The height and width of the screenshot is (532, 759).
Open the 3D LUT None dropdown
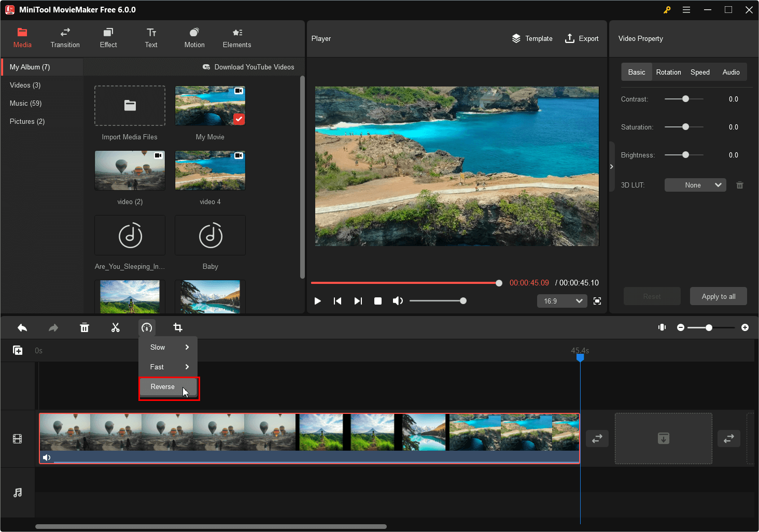(x=695, y=185)
